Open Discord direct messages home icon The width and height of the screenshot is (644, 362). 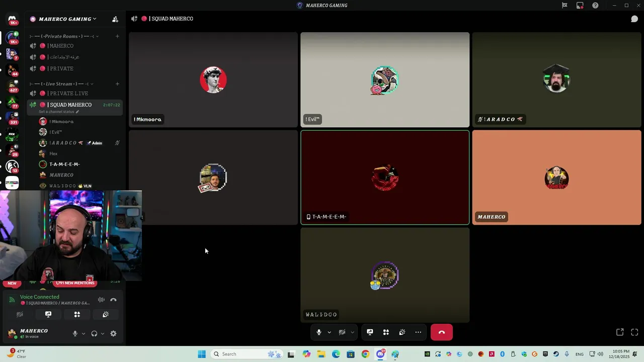12,19
